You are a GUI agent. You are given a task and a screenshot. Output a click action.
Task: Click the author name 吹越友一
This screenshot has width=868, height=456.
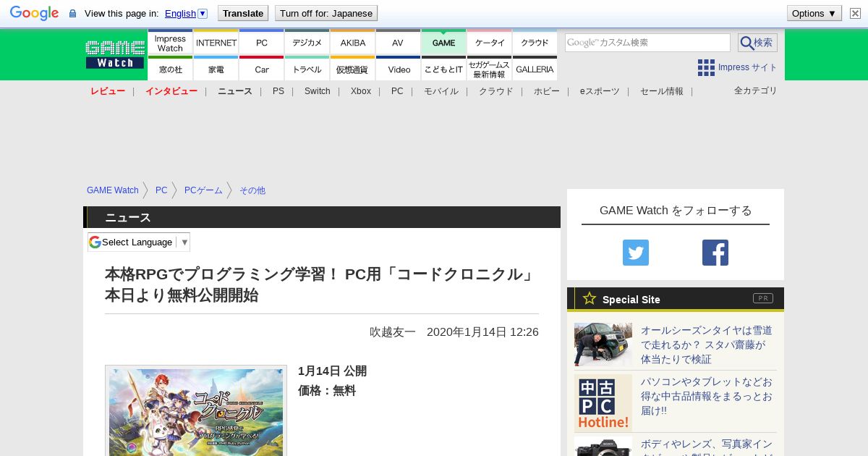(x=393, y=332)
